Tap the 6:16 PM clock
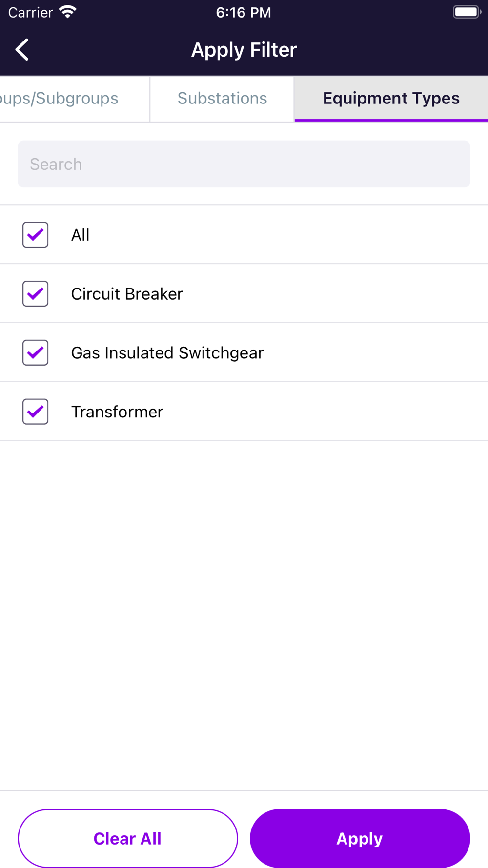 coord(244,12)
